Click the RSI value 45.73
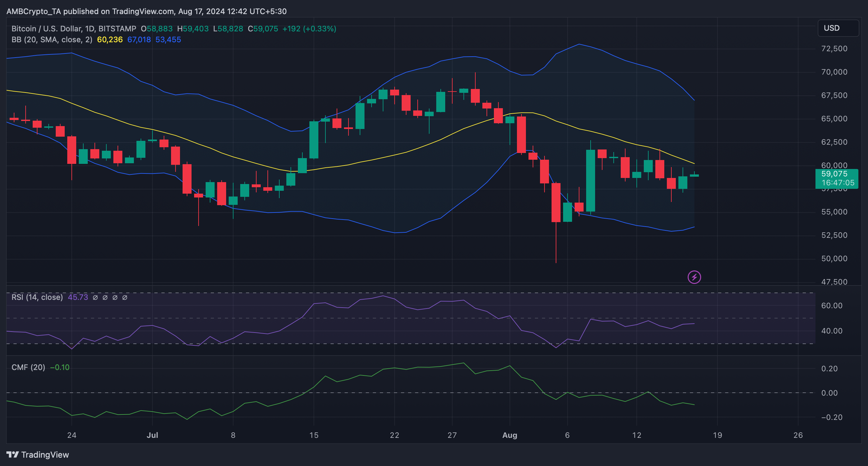 78,297
